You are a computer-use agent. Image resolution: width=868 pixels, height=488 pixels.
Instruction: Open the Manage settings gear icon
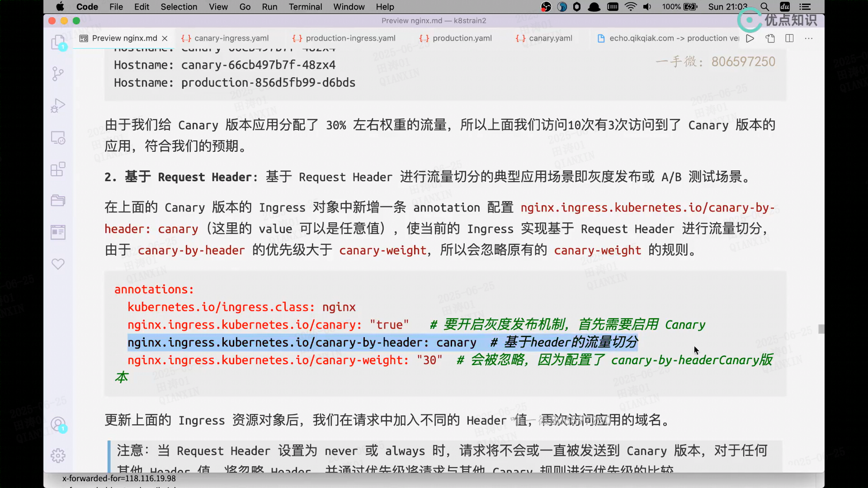click(58, 455)
